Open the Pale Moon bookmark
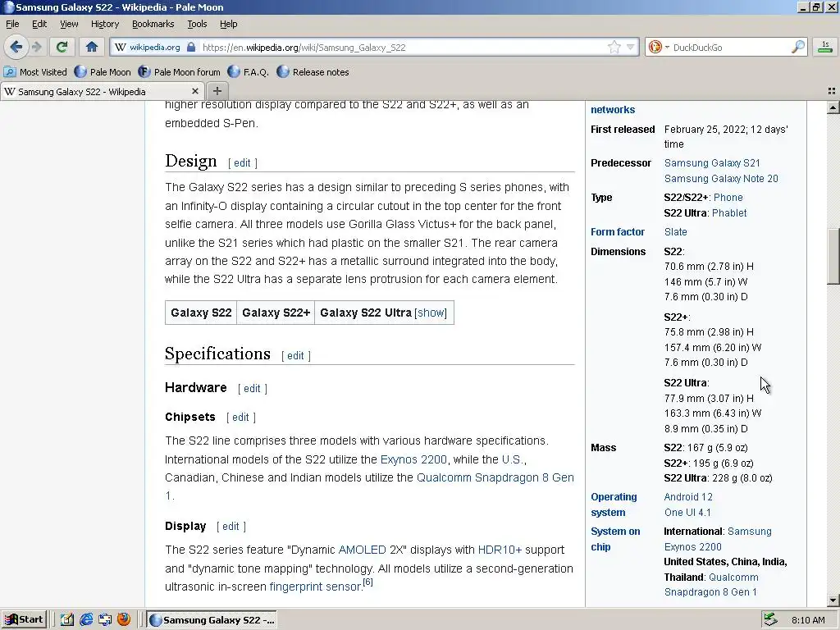 pos(103,72)
